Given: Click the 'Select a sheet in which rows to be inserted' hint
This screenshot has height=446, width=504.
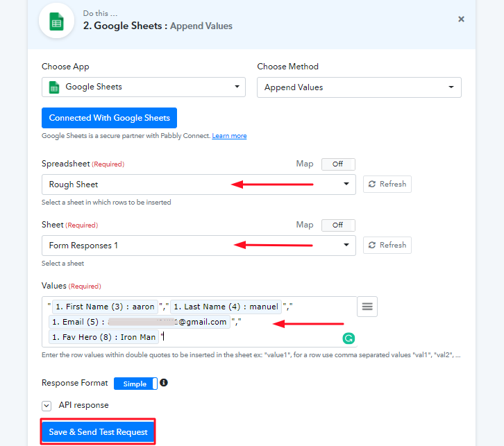Looking at the screenshot, I should (x=106, y=203).
